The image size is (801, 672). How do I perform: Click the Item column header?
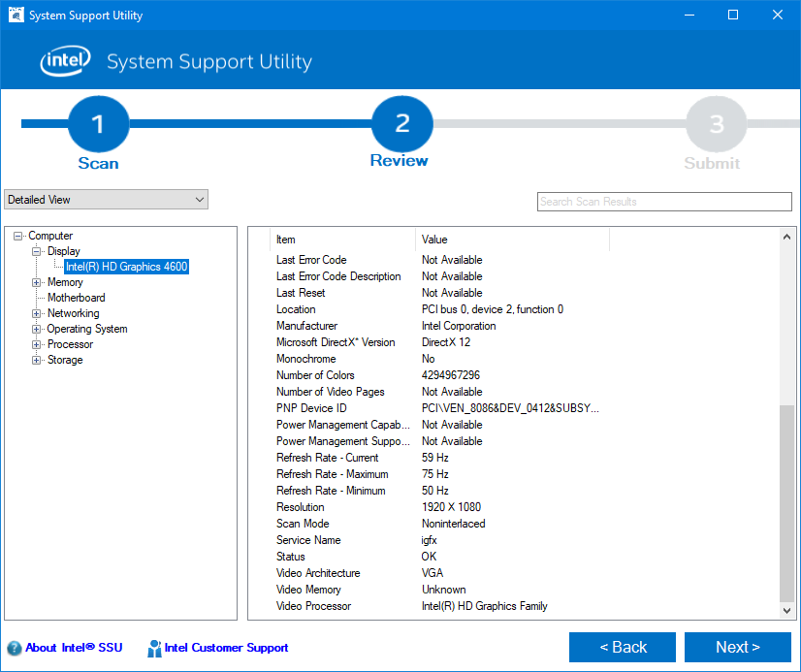pos(342,240)
